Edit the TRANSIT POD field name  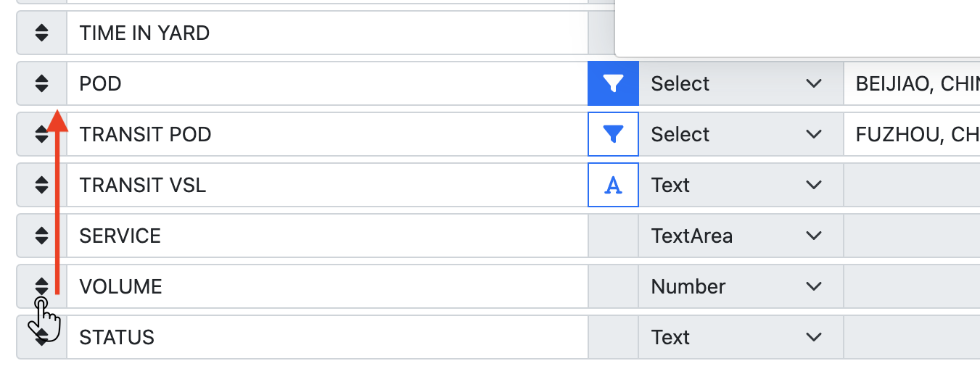coord(326,135)
